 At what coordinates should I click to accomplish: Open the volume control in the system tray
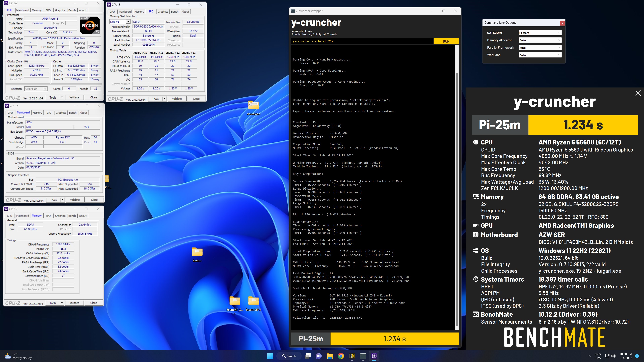click(x=613, y=356)
